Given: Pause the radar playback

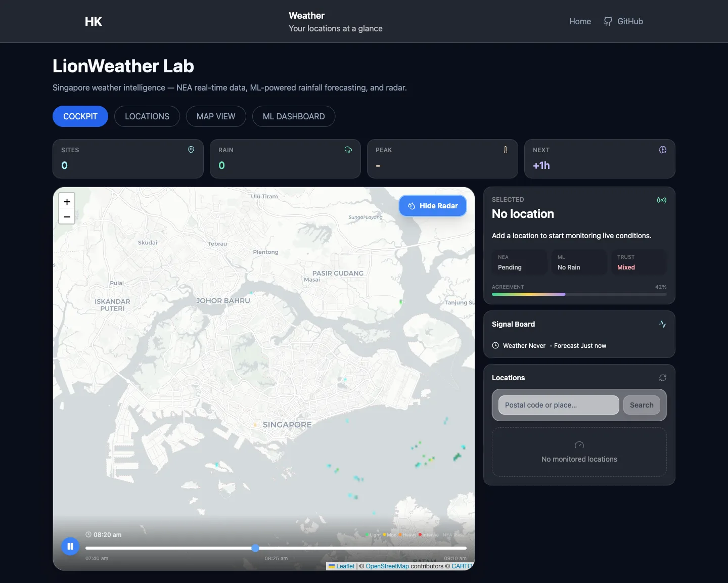Looking at the screenshot, I should tap(70, 547).
